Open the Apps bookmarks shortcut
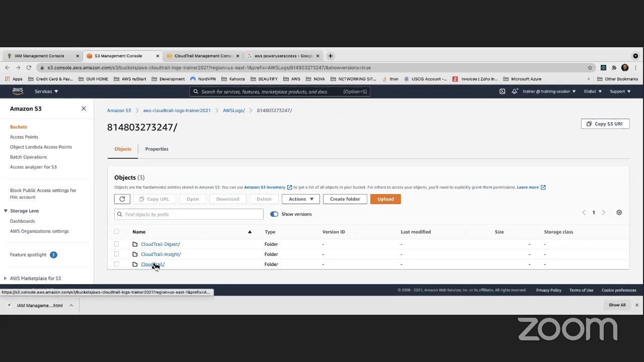This screenshot has width=644, height=362. pyautogui.click(x=14, y=79)
